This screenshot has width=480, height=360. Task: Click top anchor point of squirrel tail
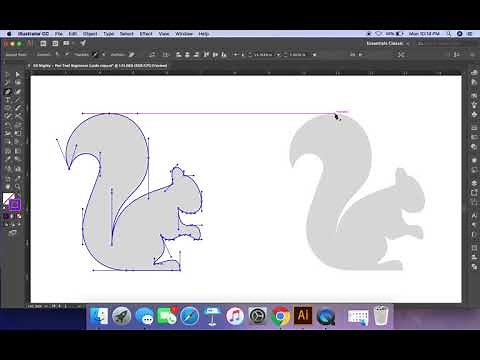pyautogui.click(x=109, y=113)
